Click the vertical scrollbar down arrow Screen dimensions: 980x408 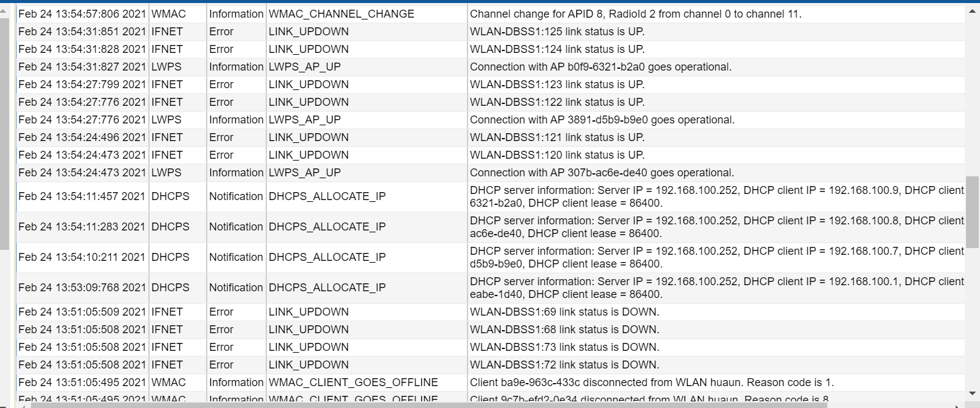pos(972,393)
